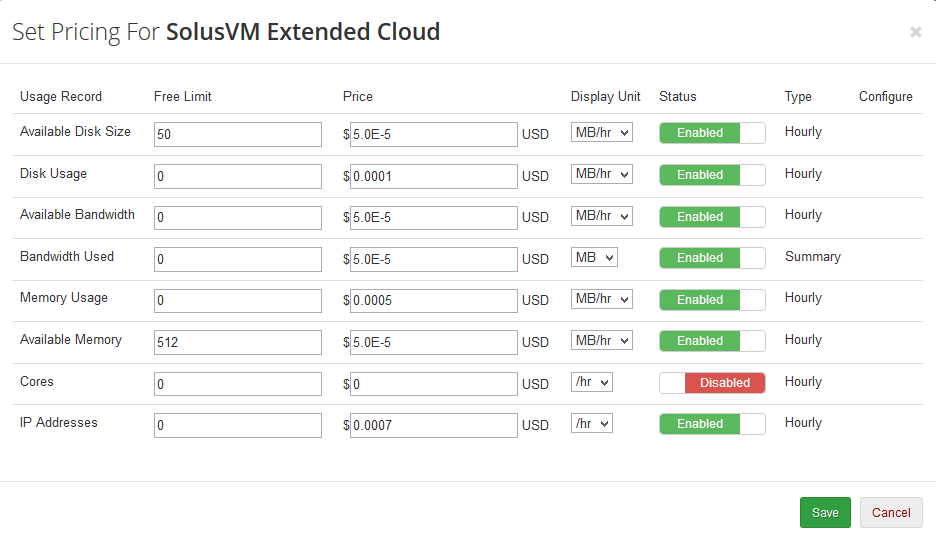This screenshot has height=541, width=936.
Task: Click the Hourly type in IP Addresses row
Action: point(803,423)
